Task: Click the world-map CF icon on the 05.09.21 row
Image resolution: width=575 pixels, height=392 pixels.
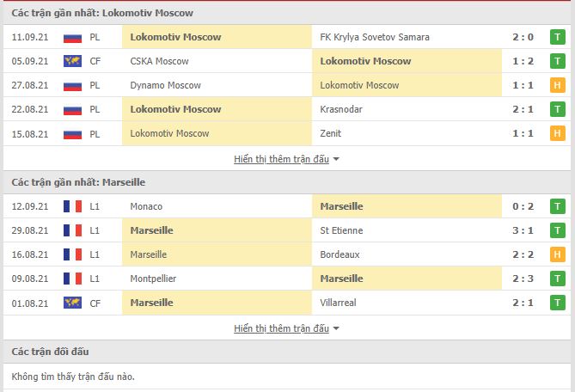Action: [72, 61]
